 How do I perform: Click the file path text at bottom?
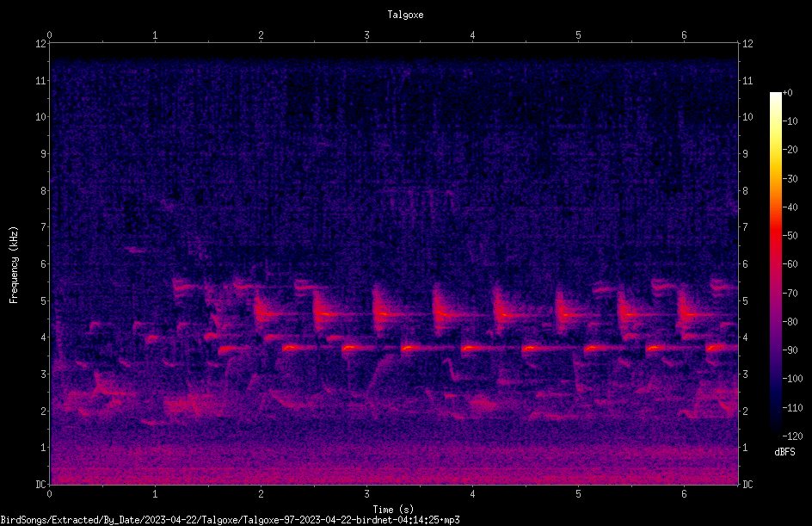(230, 520)
